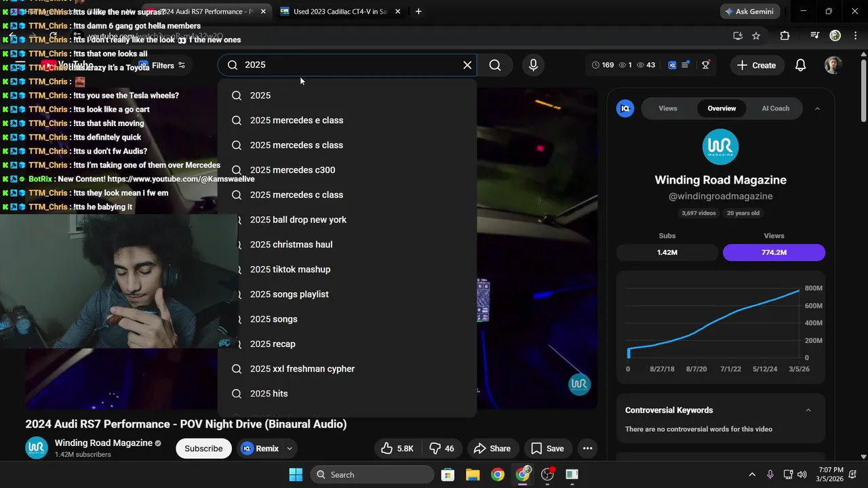Open OBS Studio from the taskbar
The height and width of the screenshot is (488, 868).
547,474
